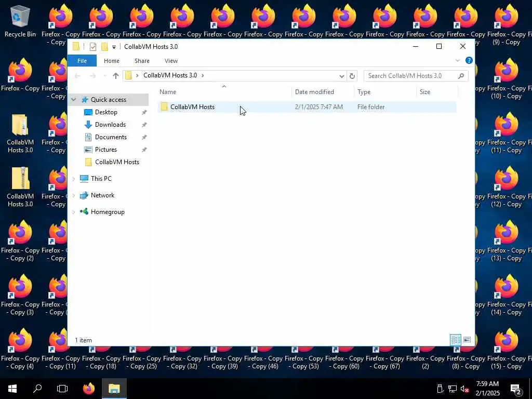Open Explorer help with the question mark icon

pos(469,60)
